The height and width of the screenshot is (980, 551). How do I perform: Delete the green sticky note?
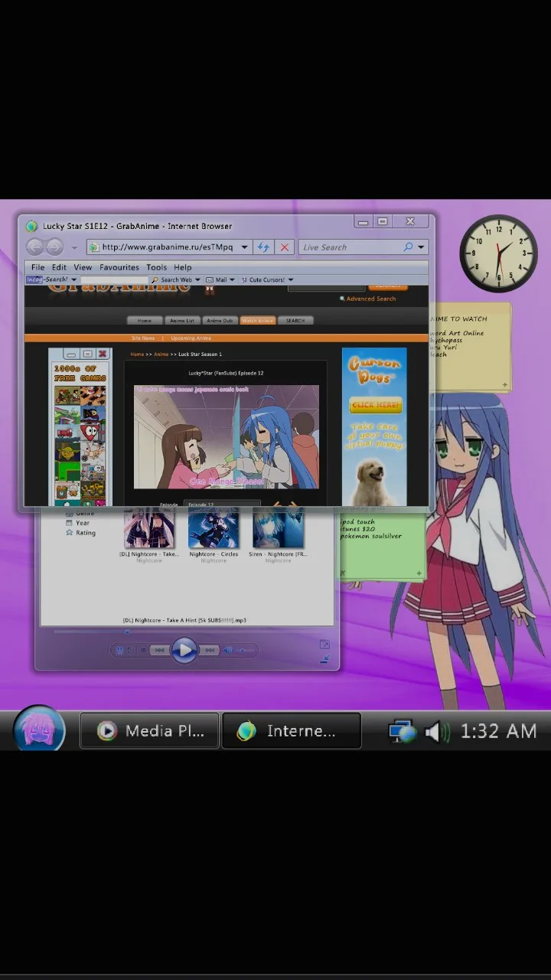click(x=342, y=573)
